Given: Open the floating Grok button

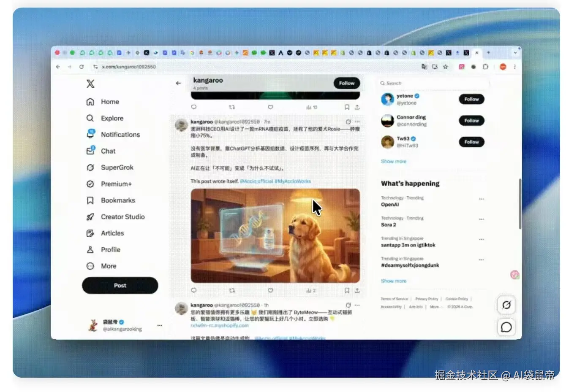Looking at the screenshot, I should (506, 305).
